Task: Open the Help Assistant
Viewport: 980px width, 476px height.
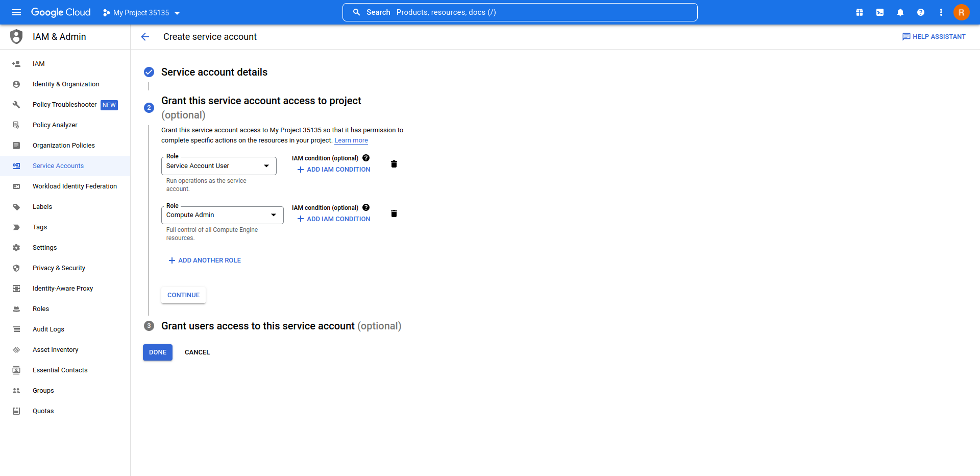Action: (x=934, y=36)
